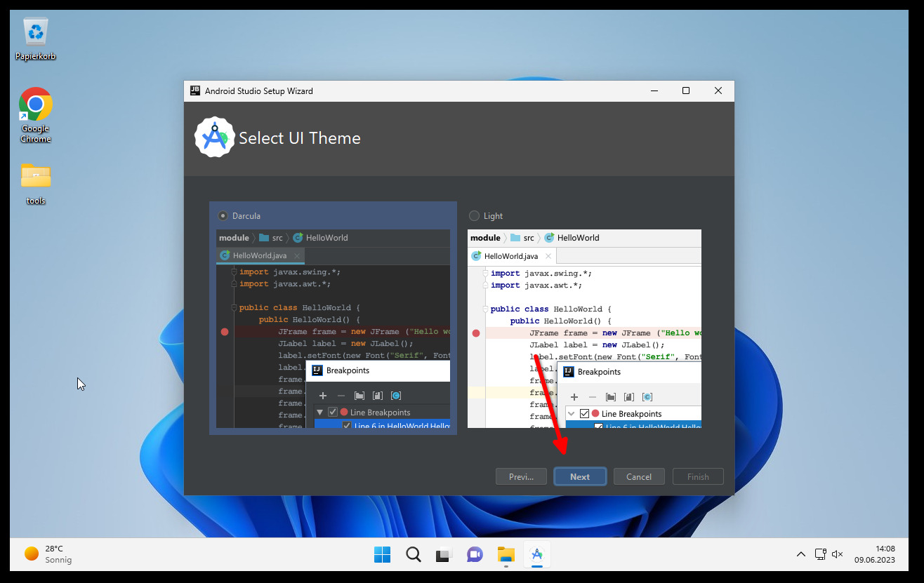924x583 pixels.
Task: Click the HelloWorld.java tab in the Darcula preview
Action: click(260, 255)
